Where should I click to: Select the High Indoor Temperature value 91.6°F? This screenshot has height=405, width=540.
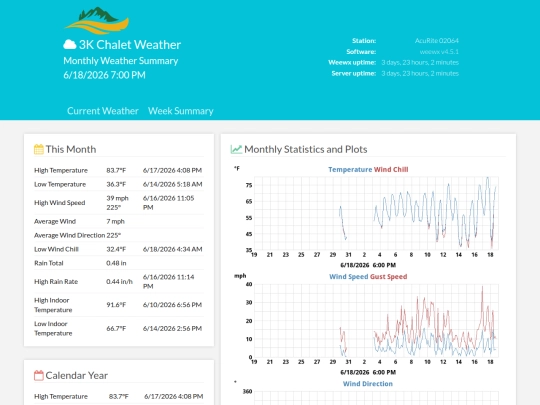[x=116, y=305]
